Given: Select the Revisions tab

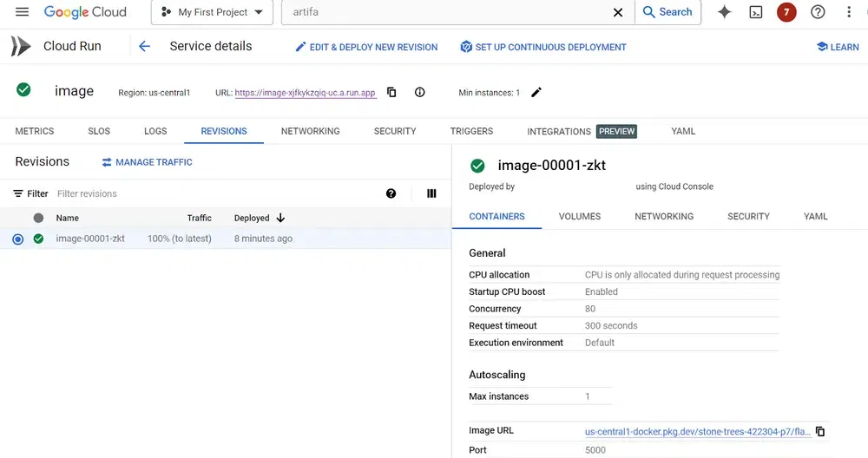Looking at the screenshot, I should [x=224, y=131].
